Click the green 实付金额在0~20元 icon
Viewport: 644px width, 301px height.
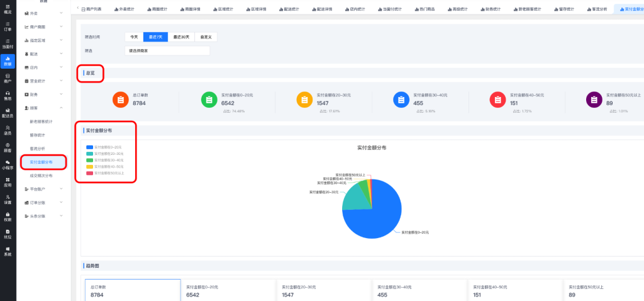pos(209,99)
